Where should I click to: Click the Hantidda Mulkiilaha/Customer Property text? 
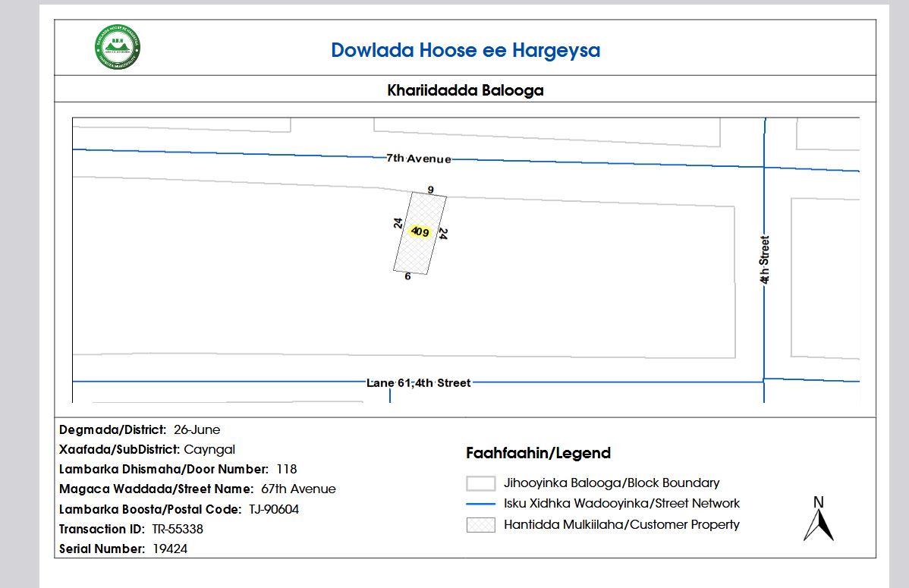(x=621, y=525)
